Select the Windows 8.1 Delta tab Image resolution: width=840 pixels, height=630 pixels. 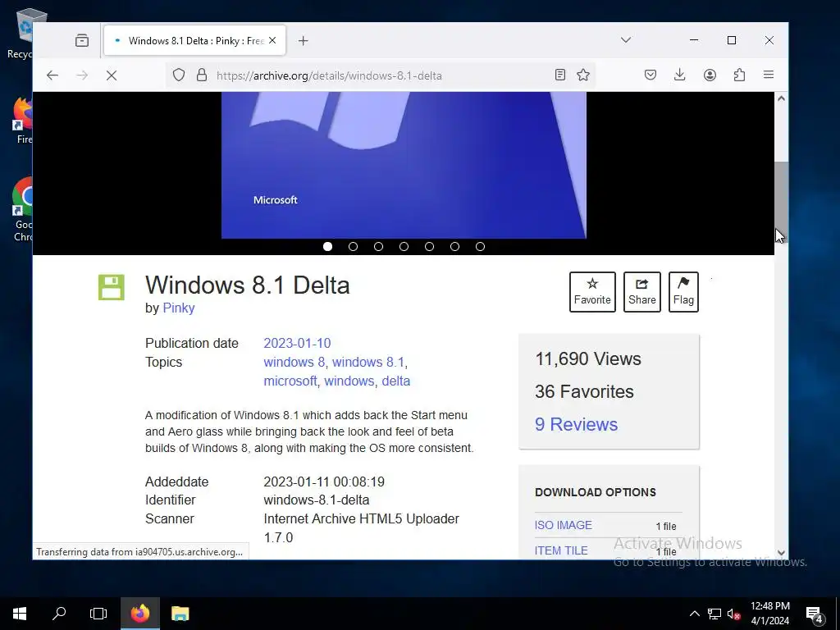(194, 41)
